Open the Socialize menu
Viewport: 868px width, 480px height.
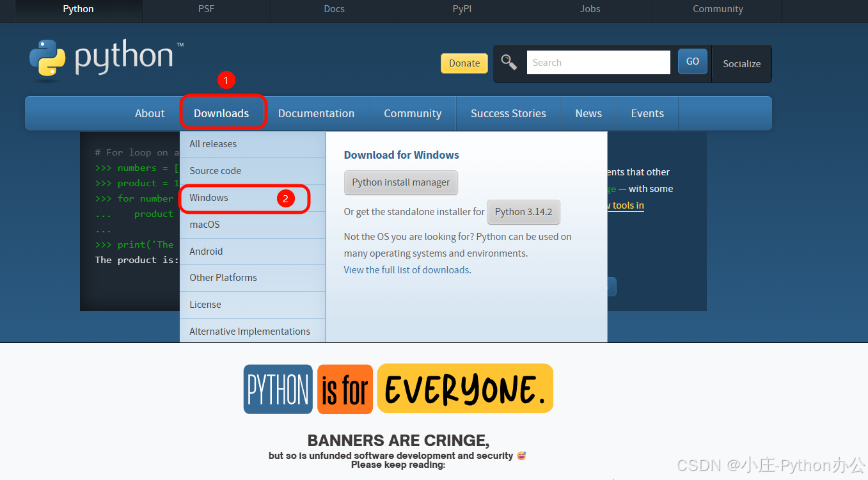coord(741,63)
